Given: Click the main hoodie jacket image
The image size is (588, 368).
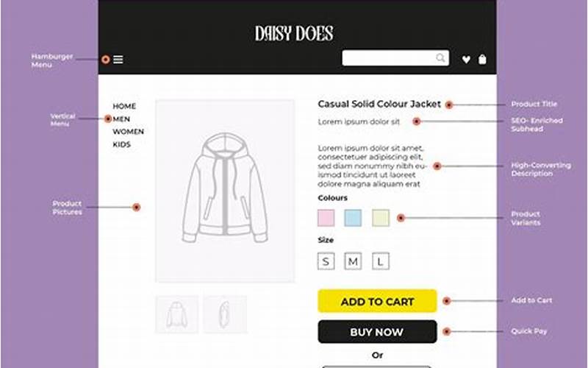Looking at the screenshot, I should point(225,191).
